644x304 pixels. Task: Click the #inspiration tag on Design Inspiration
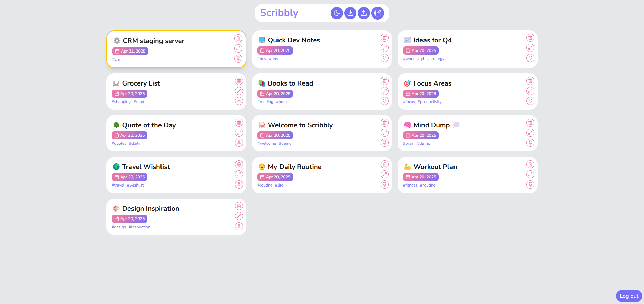pyautogui.click(x=140, y=227)
